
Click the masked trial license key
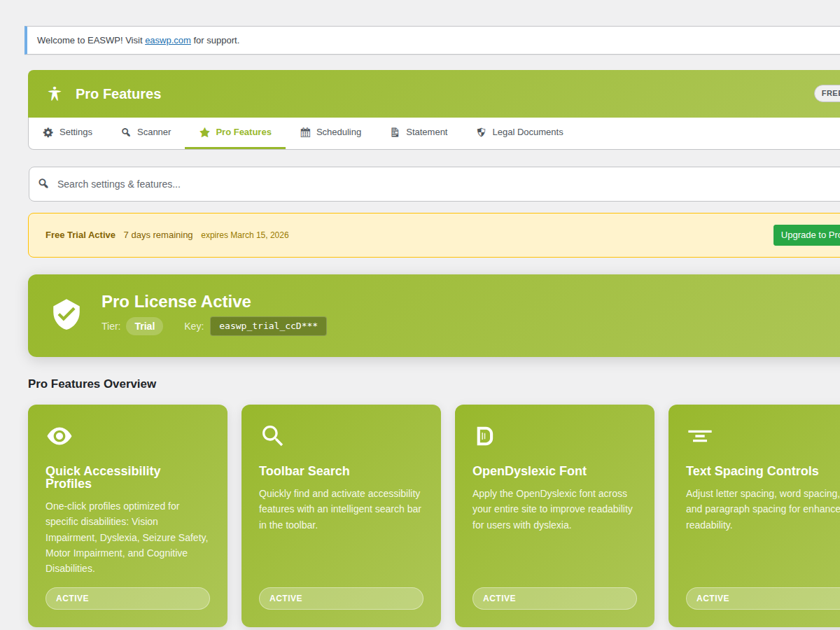point(268,326)
